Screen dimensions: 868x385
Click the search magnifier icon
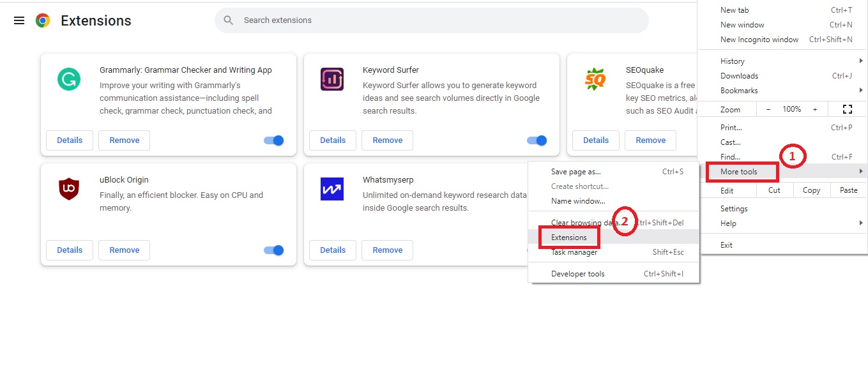coord(229,20)
